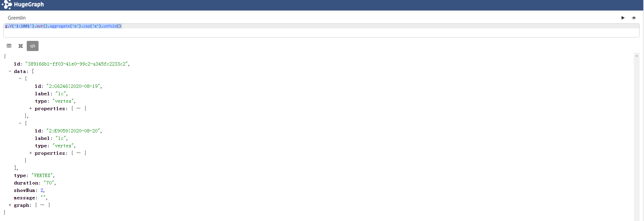644x221 pixels.
Task: Run the Gremlin query with play icon
Action: tap(623, 18)
